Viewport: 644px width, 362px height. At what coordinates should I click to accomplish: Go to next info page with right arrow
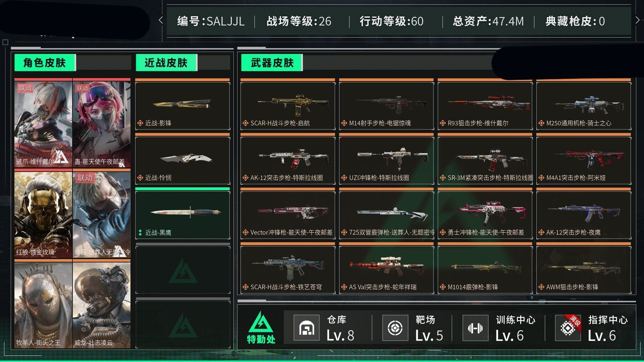[x=638, y=20]
